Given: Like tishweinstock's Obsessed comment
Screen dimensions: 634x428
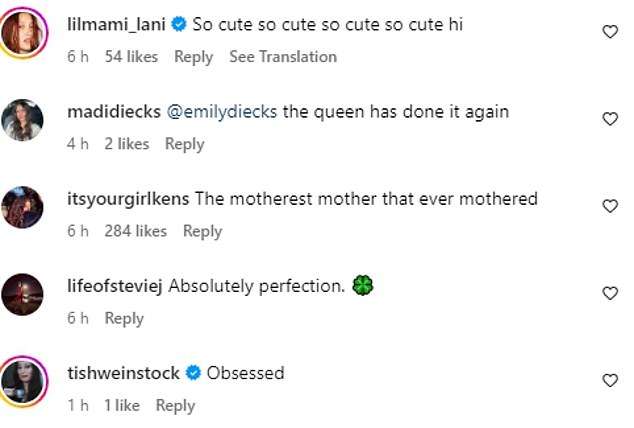Looking at the screenshot, I should (x=610, y=380).
